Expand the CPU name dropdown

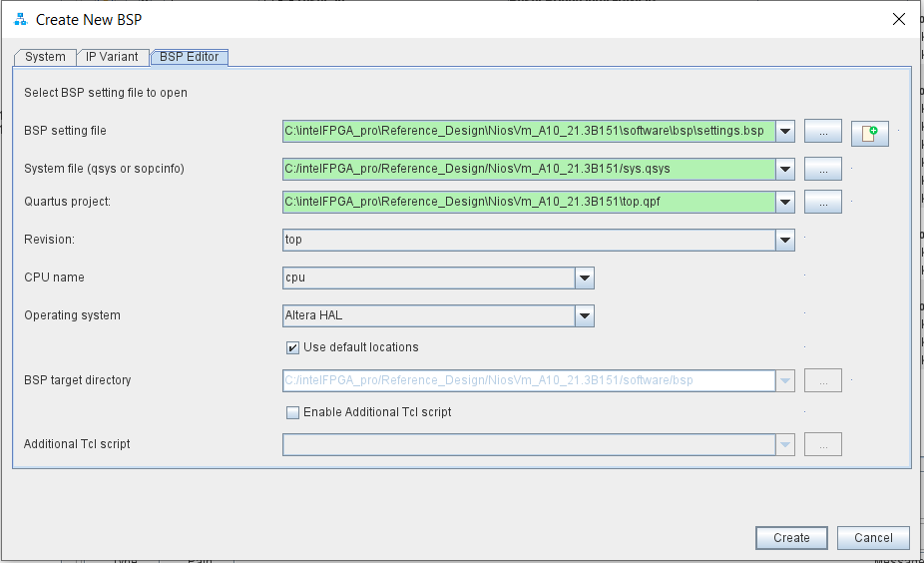click(x=585, y=278)
